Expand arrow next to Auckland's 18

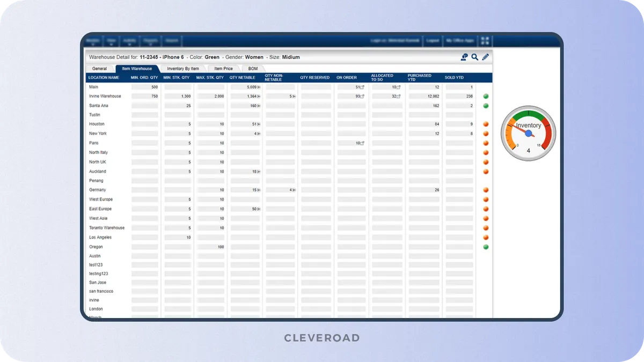coord(259,172)
